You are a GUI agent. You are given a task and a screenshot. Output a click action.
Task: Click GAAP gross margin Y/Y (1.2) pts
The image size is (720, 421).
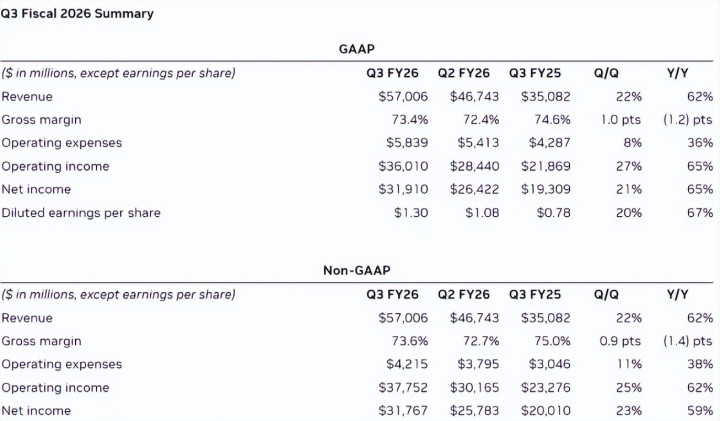coord(686,119)
